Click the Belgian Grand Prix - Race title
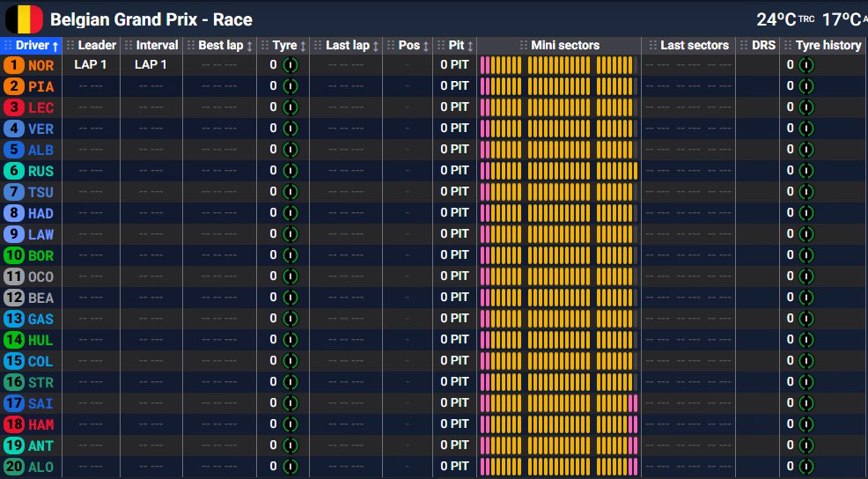The image size is (868, 479). (151, 20)
